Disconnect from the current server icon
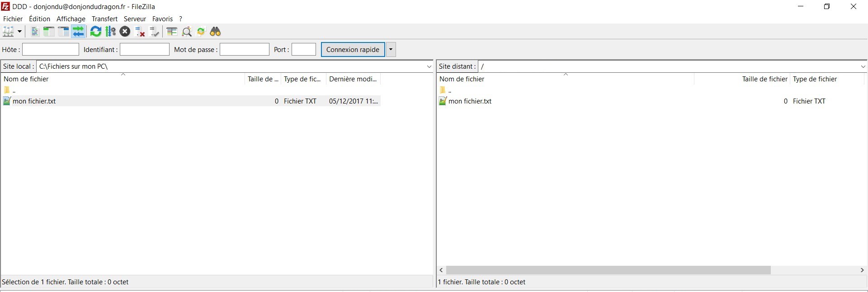Viewport: 868px width, 292px height. (140, 32)
